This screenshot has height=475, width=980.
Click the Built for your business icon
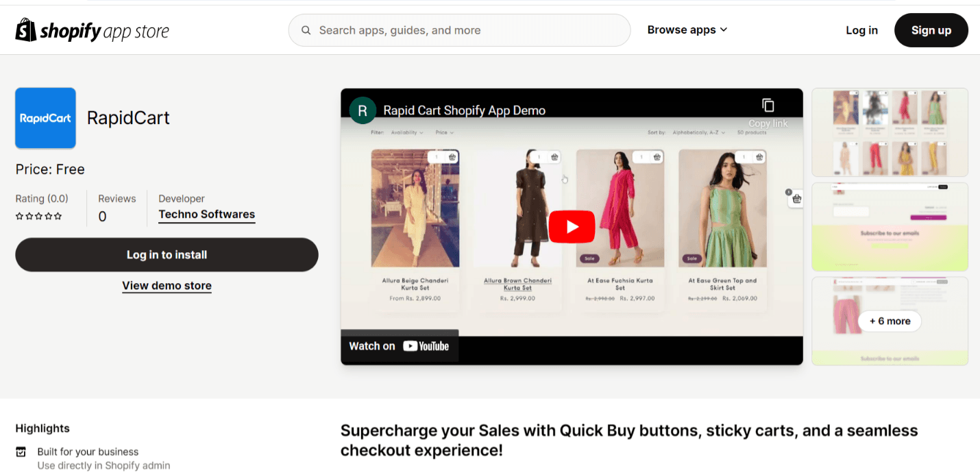pos(21,452)
